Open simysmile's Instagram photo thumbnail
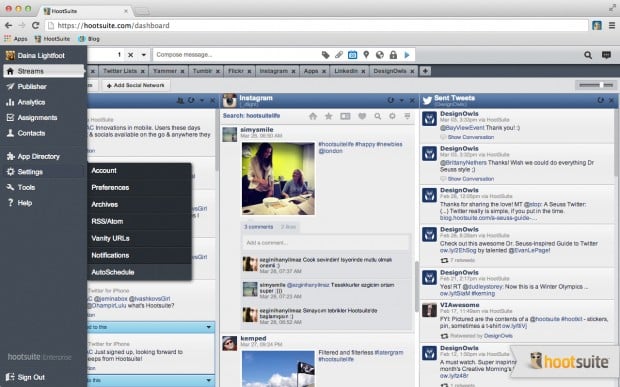The height and width of the screenshot is (387, 620). click(x=278, y=179)
